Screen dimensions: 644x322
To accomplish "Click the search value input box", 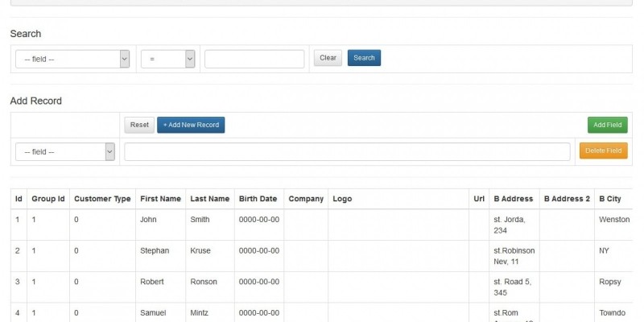I will [x=254, y=59].
